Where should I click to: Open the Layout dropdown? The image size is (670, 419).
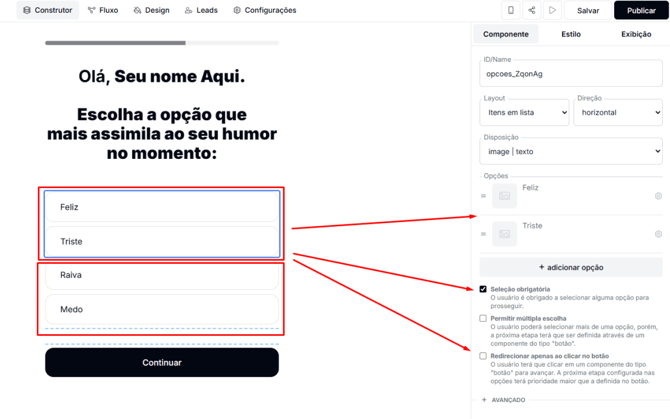(524, 112)
